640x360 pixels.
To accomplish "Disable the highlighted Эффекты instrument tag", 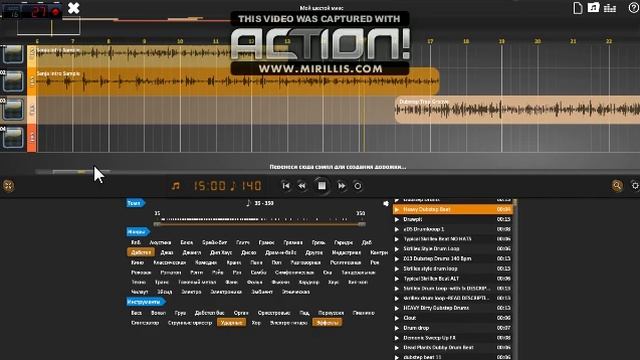I will 327,323.
